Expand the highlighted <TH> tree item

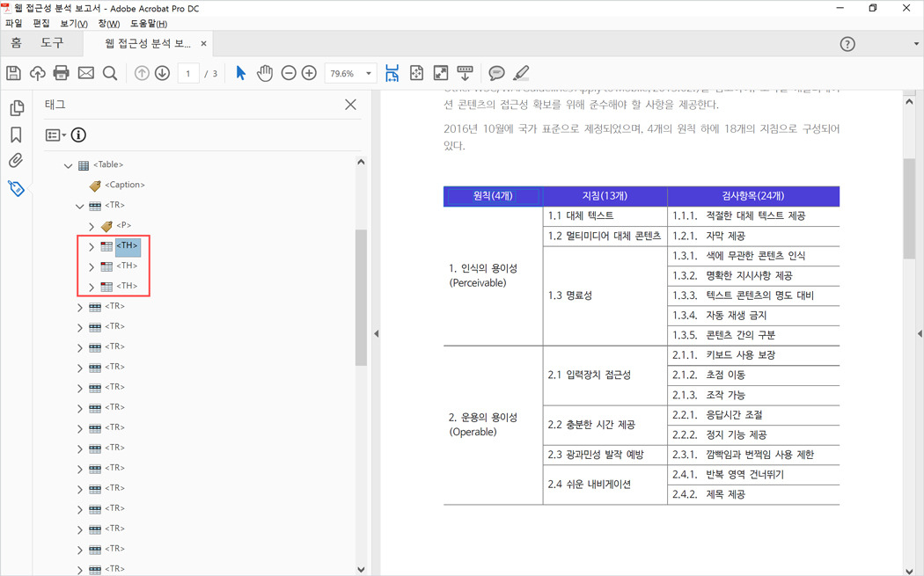tap(92, 246)
